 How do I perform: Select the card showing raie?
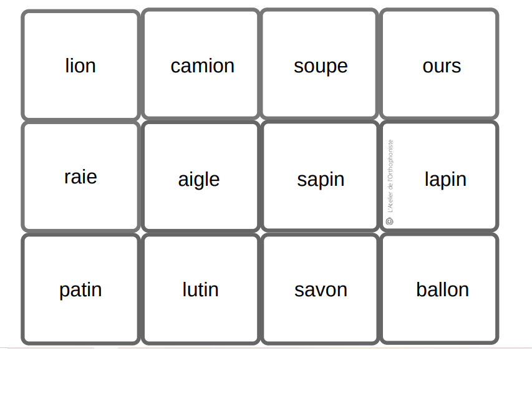(x=80, y=176)
